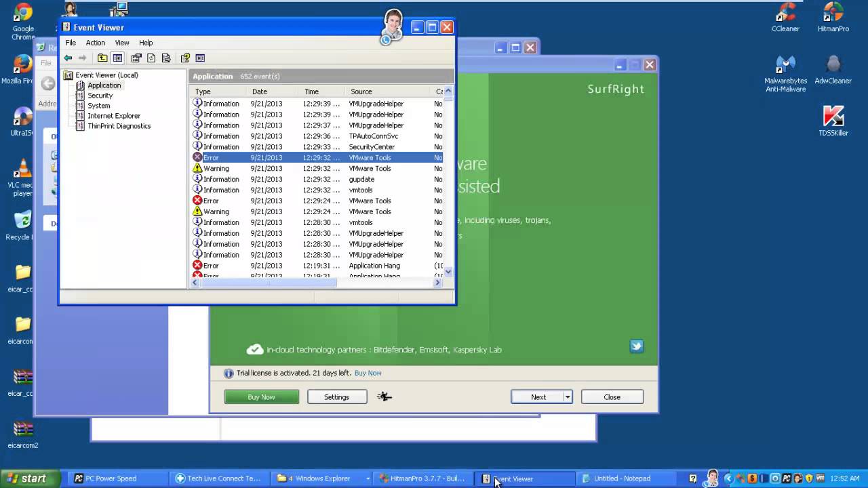The image size is (868, 488).
Task: Click the bug icon beside HitmanPro Settings
Action: click(x=384, y=396)
